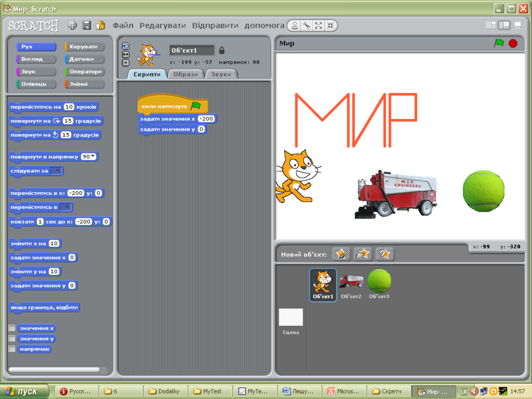Viewport: 532px width, 399px height.
Task: Enable the 'напрямок' stage monitor
Action: point(12,349)
